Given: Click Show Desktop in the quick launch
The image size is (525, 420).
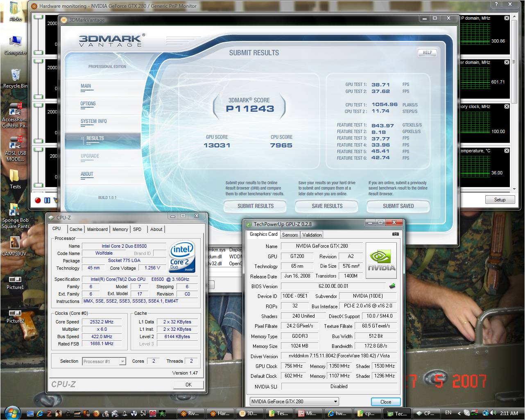Looking at the screenshot, I should [31, 413].
